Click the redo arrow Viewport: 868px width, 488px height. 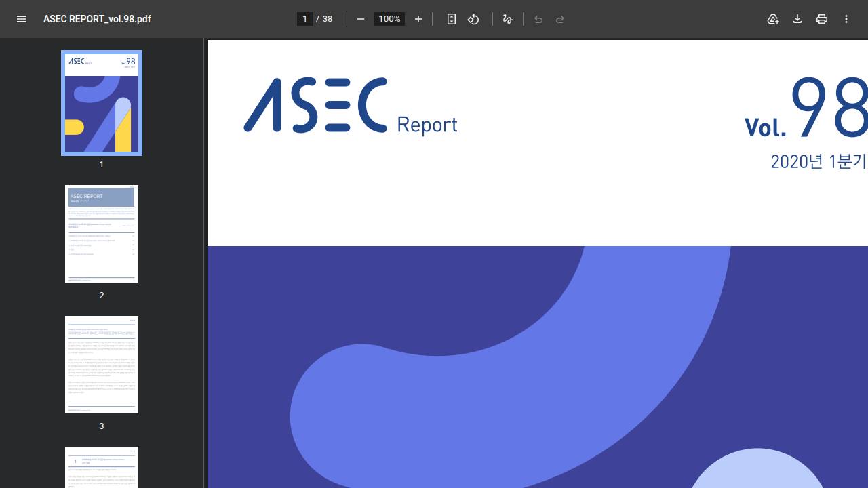click(x=560, y=19)
